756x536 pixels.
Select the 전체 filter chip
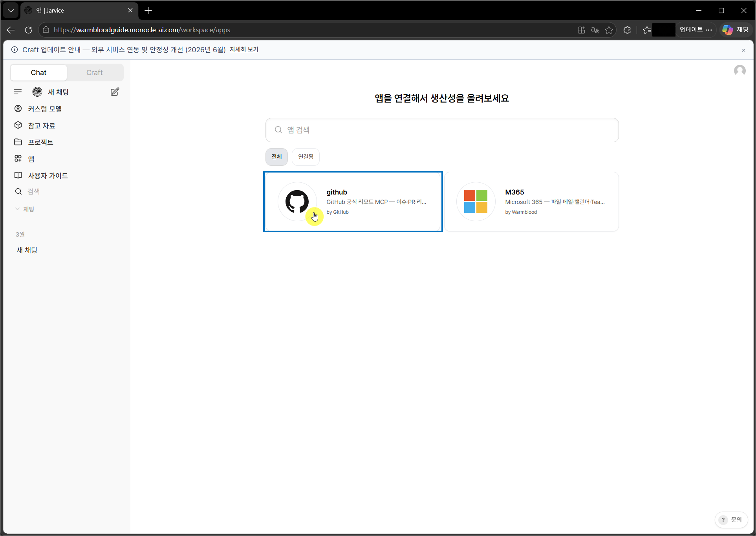point(276,157)
